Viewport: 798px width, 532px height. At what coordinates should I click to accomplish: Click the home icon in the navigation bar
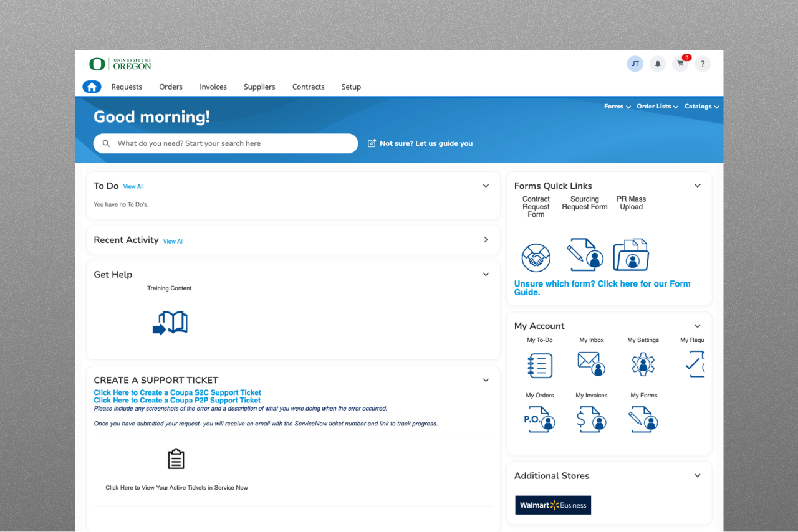coord(92,87)
